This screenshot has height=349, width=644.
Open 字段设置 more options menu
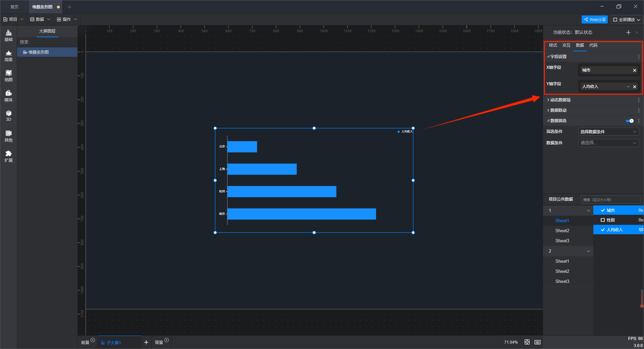[x=639, y=57]
